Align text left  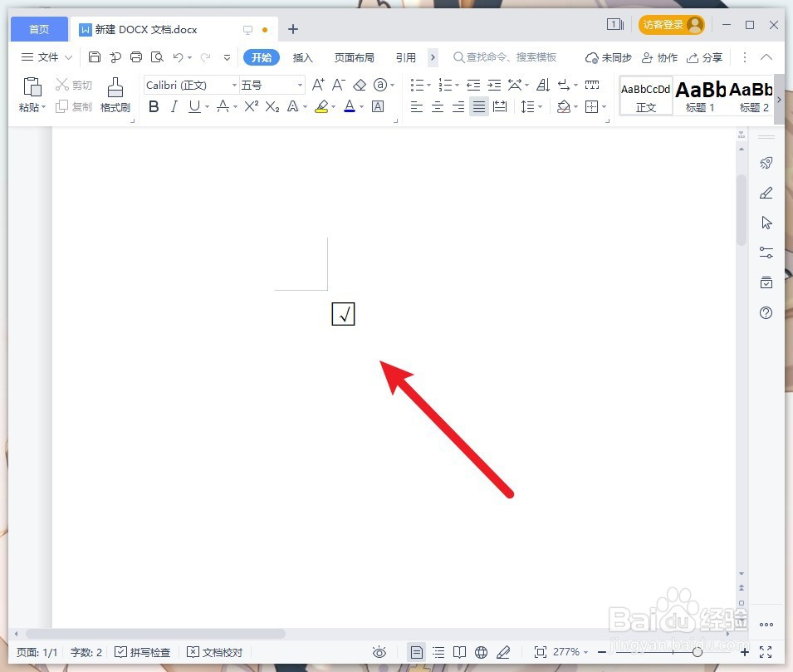point(417,107)
